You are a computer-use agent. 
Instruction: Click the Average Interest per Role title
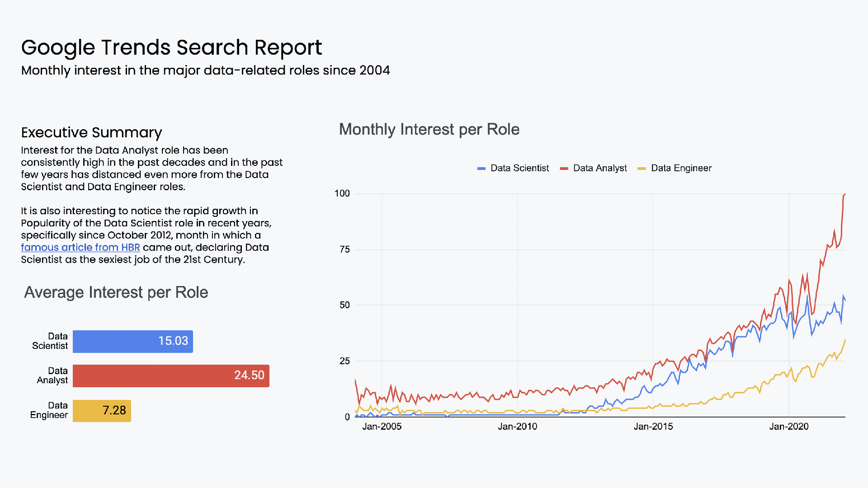(x=116, y=292)
